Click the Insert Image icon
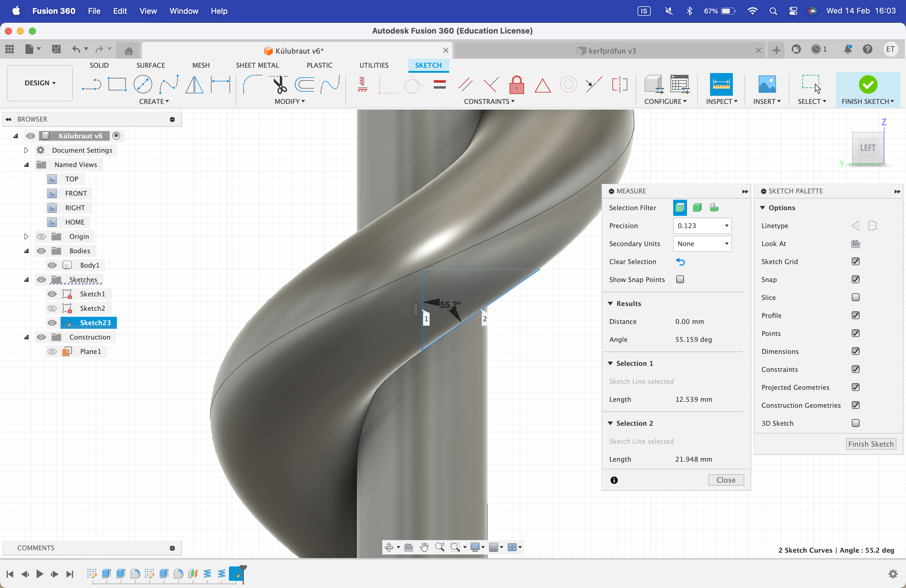This screenshot has width=906, height=588. [x=767, y=84]
